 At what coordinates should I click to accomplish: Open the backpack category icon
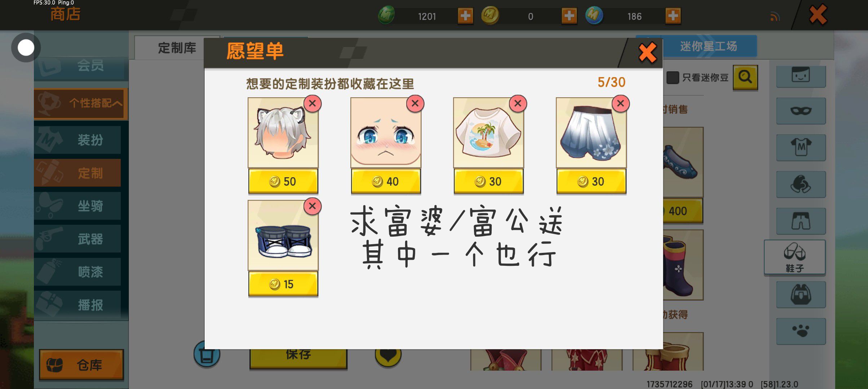(801, 295)
